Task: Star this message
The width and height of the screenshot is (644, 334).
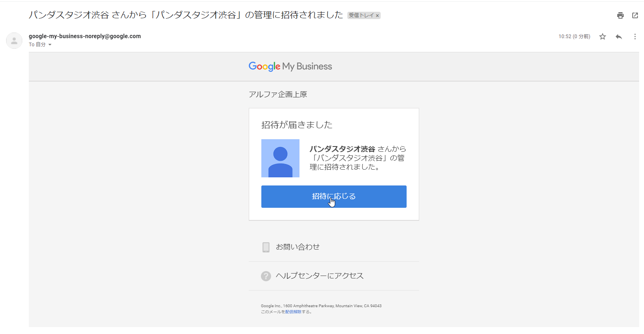Action: coord(603,37)
